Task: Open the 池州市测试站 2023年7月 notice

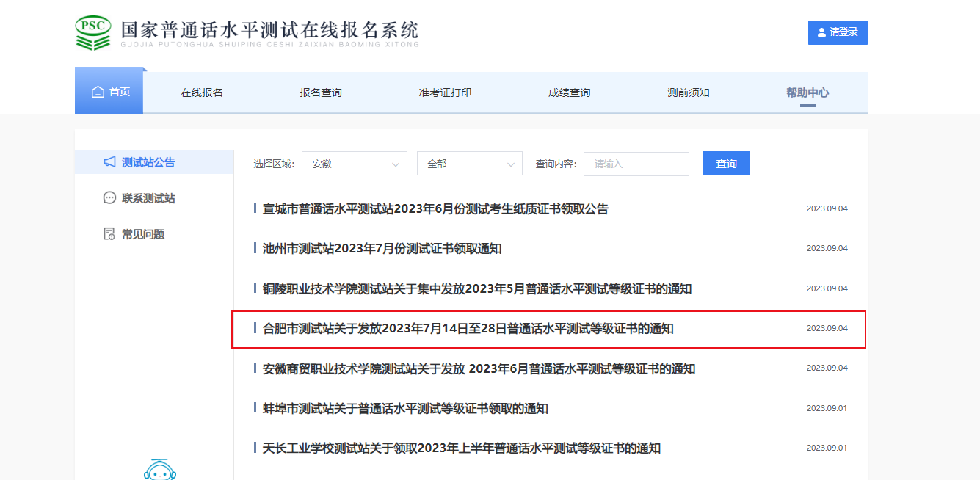Action: click(x=382, y=249)
